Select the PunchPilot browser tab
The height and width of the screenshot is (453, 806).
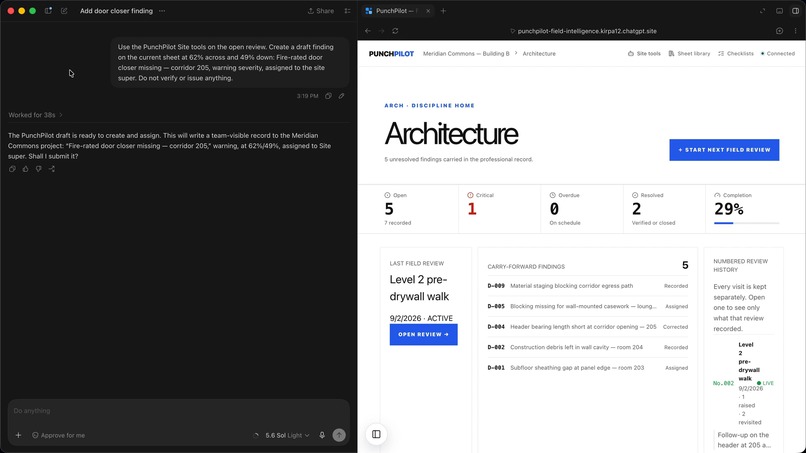tap(396, 11)
